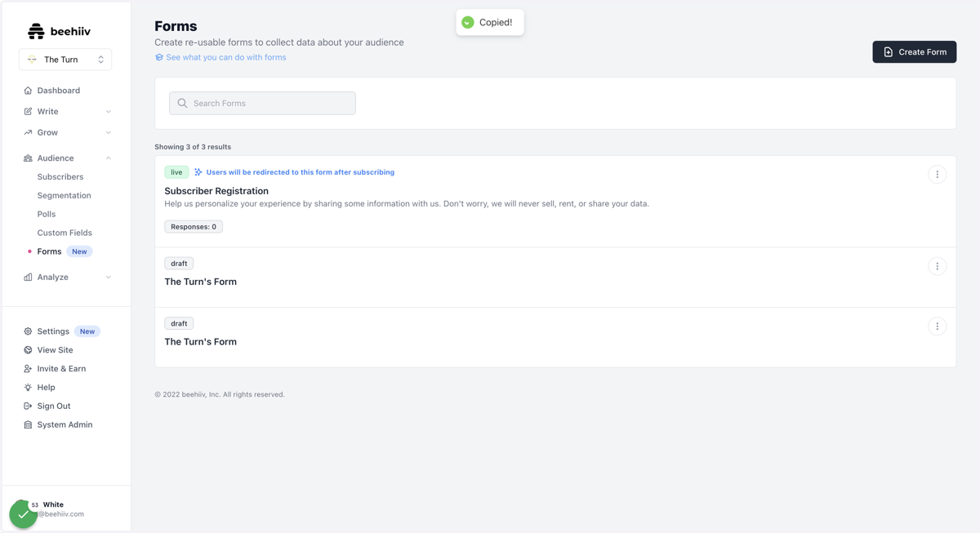Go to Dashboard

58,91
